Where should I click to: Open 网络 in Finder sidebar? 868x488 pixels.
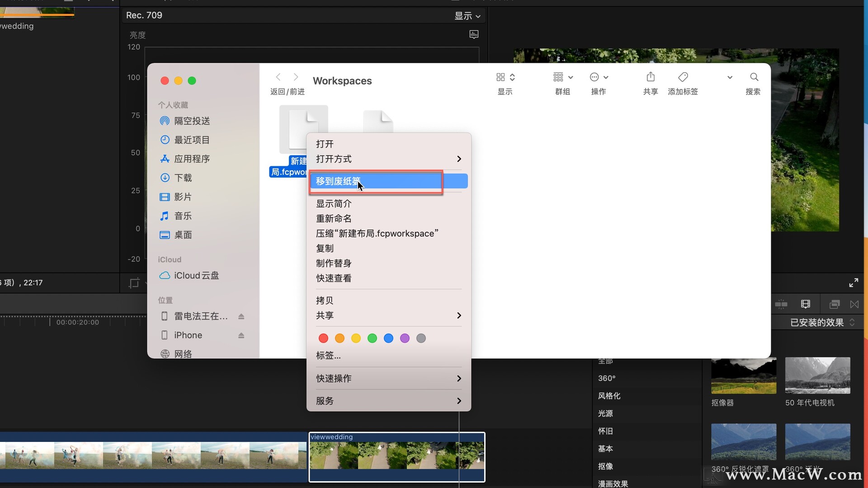coord(176,354)
